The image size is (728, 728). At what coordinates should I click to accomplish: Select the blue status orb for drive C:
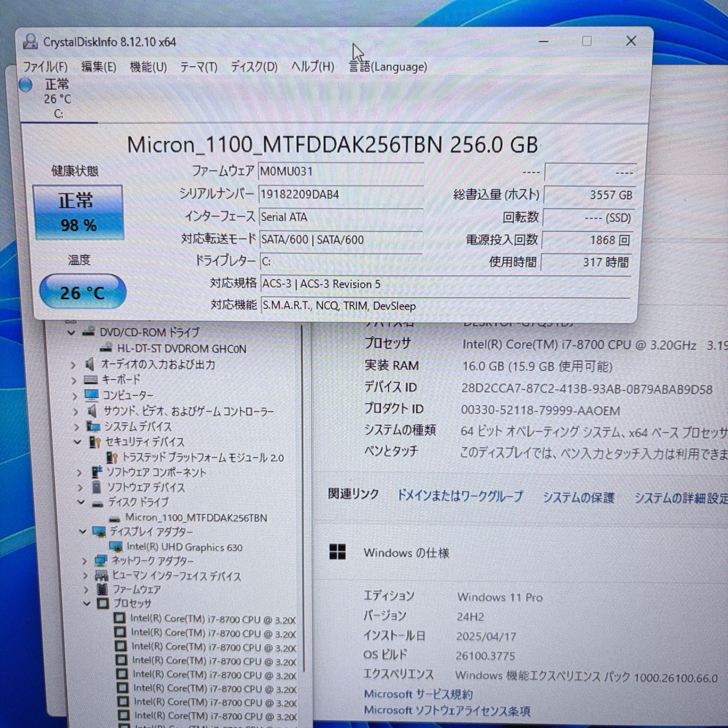pos(25,85)
